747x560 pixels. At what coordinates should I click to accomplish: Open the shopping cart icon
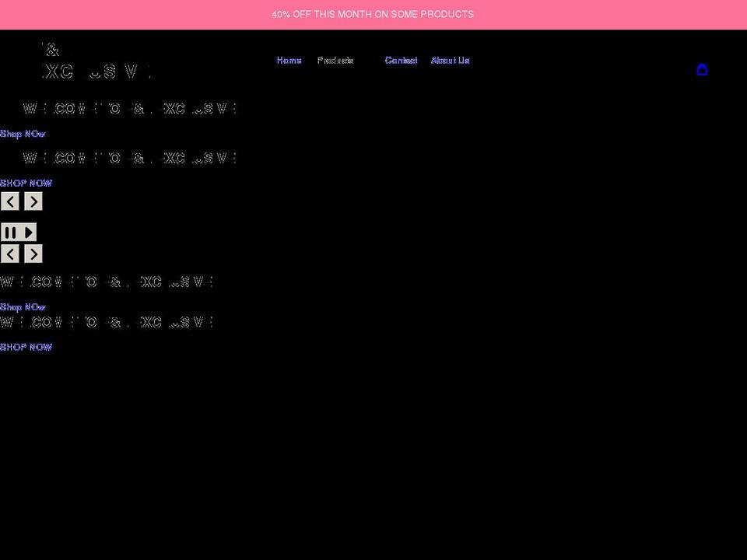pyautogui.click(x=702, y=69)
